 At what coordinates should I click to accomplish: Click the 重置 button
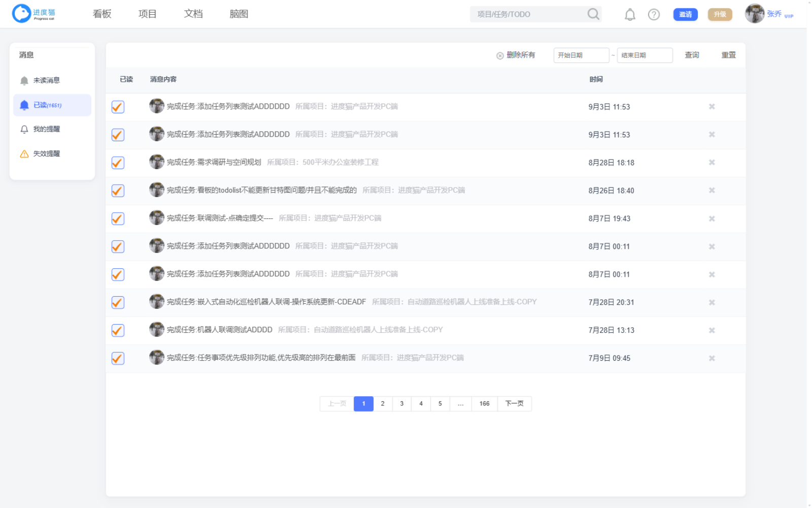(x=729, y=55)
